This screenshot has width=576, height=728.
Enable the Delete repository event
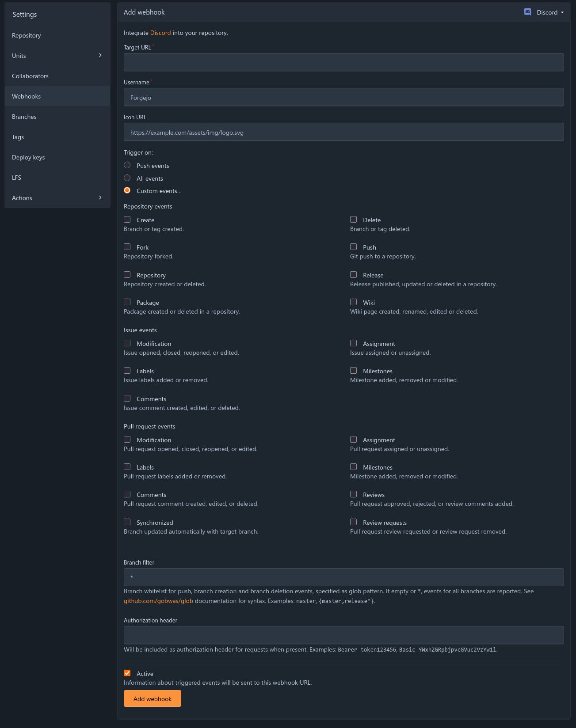coord(354,220)
